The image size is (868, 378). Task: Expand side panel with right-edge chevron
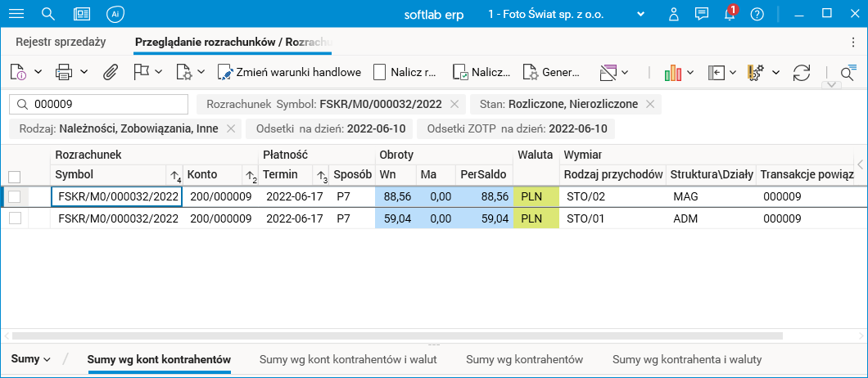861,164
